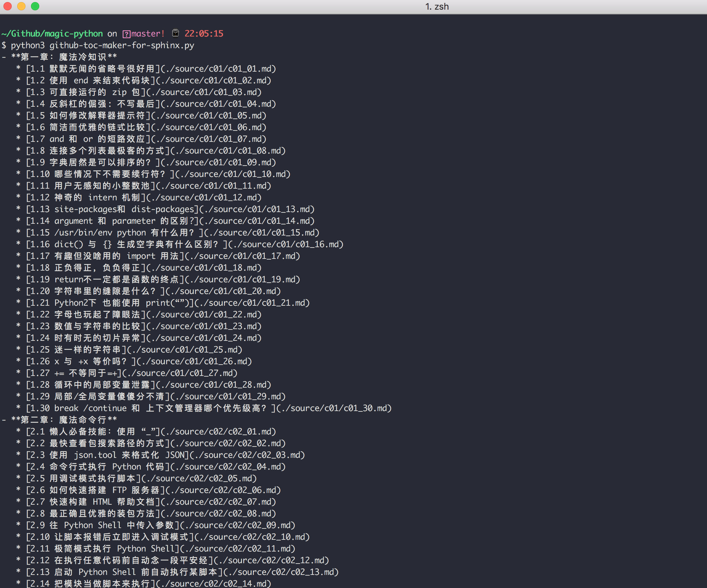Expand the bullet for entry 1.30 break/continue

pyautogui.click(x=18, y=408)
